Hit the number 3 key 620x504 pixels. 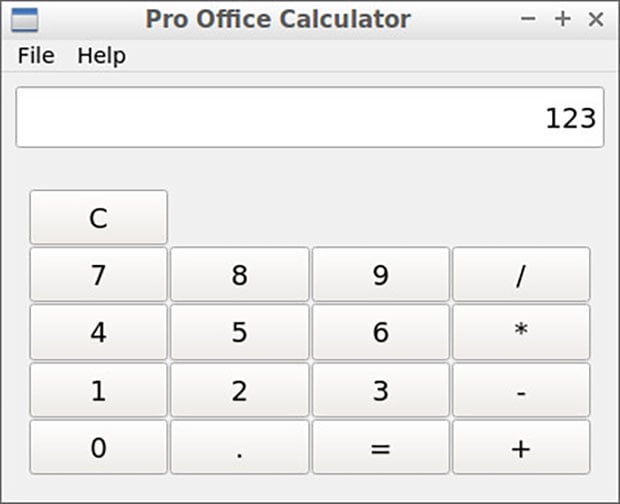380,390
